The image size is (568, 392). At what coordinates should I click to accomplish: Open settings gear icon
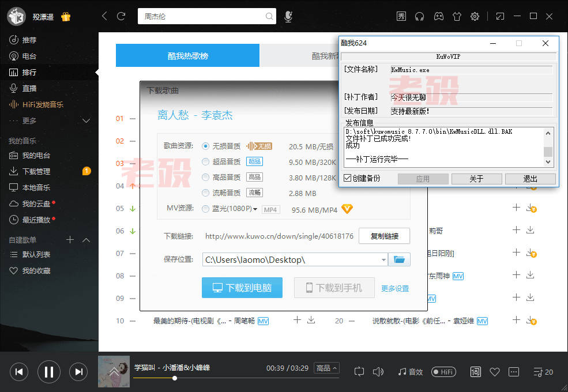(475, 16)
